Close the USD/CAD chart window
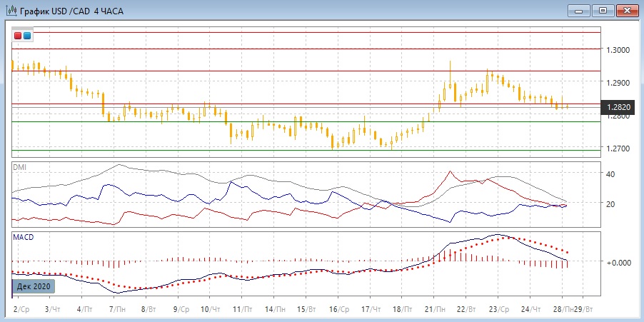The width and height of the screenshot is (644, 322). point(628,10)
